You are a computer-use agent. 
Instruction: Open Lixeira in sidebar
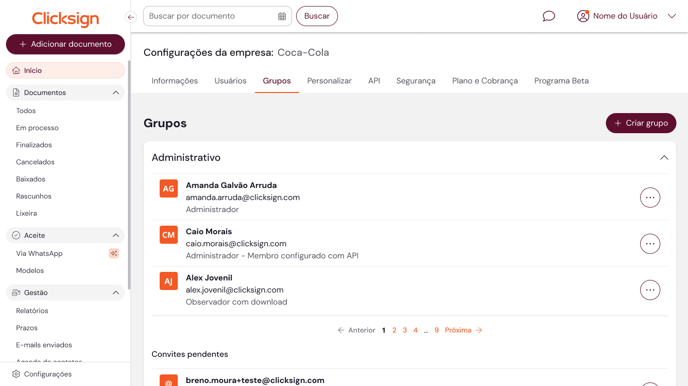(x=26, y=213)
